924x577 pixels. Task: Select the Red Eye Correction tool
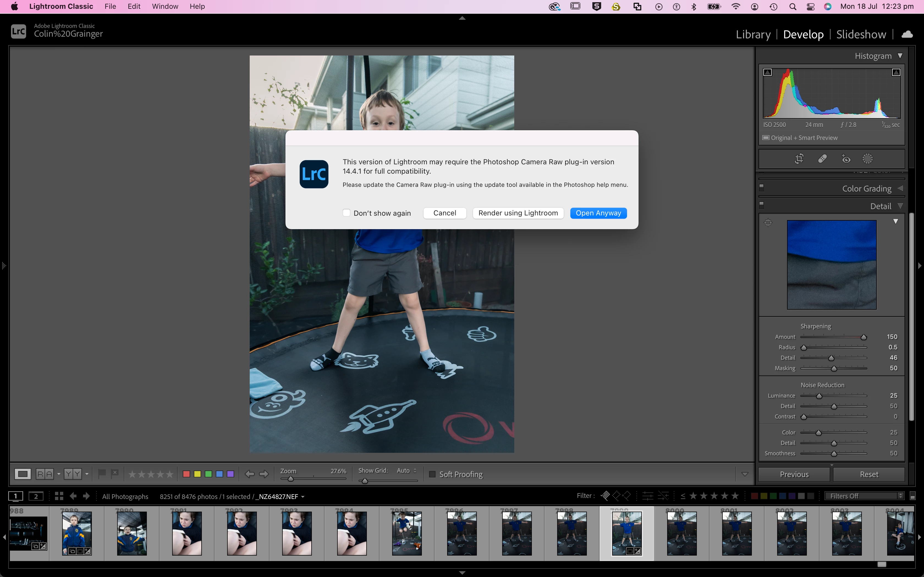pyautogui.click(x=846, y=159)
